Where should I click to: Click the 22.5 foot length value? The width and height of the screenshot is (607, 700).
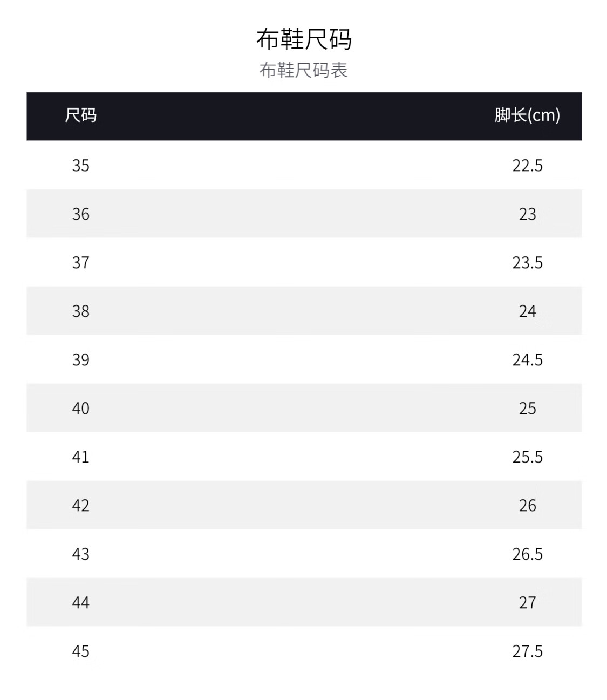pyautogui.click(x=528, y=165)
